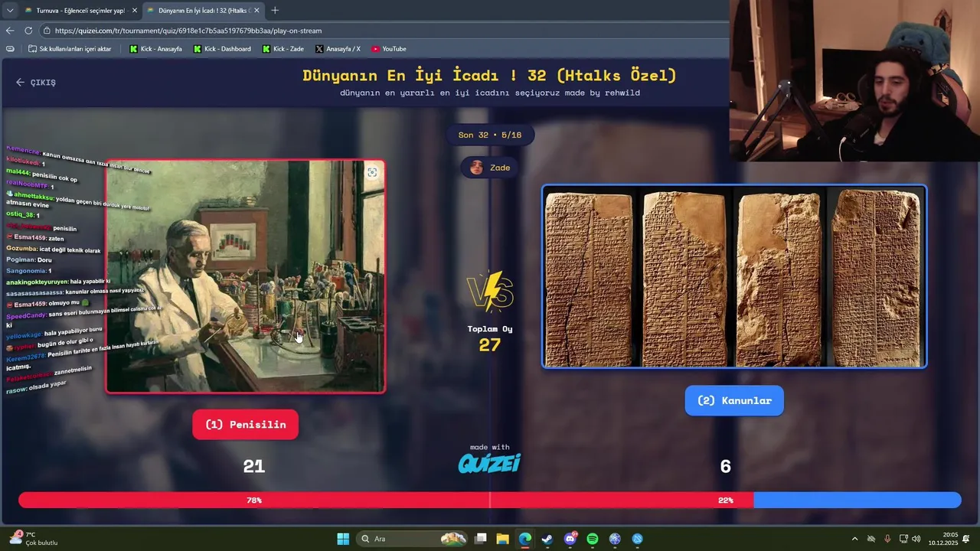
Task: Click the Alexander Fleming painting thumbnail
Action: pyautogui.click(x=245, y=276)
